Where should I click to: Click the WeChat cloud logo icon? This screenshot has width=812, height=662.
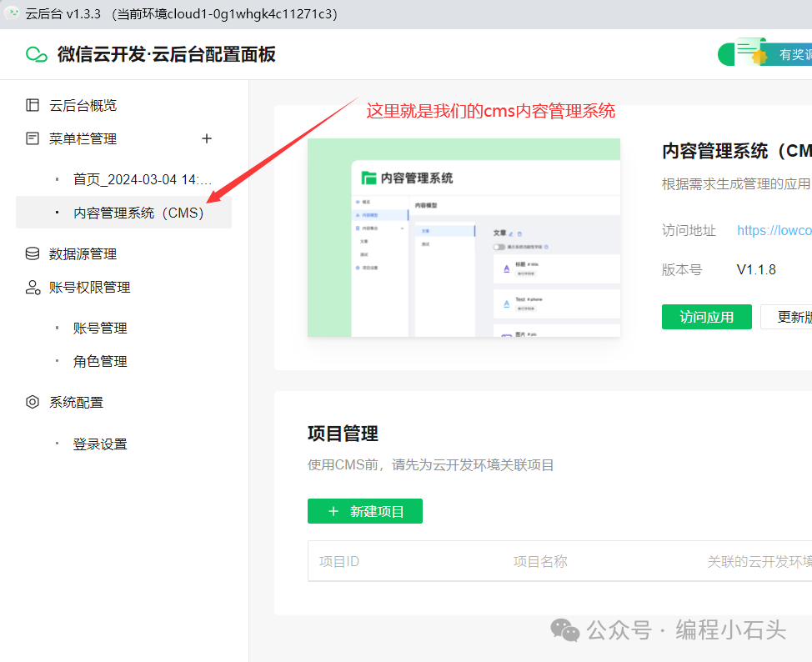coord(36,54)
